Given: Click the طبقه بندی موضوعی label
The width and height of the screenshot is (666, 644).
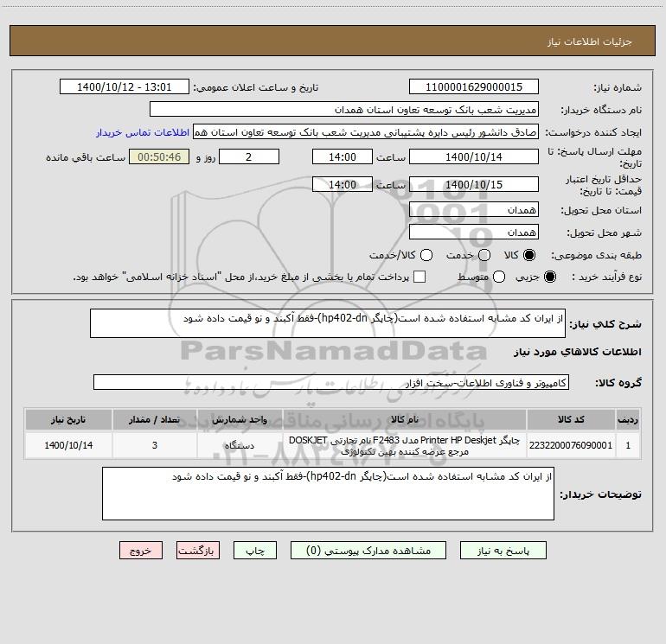Looking at the screenshot, I should pos(596,256).
